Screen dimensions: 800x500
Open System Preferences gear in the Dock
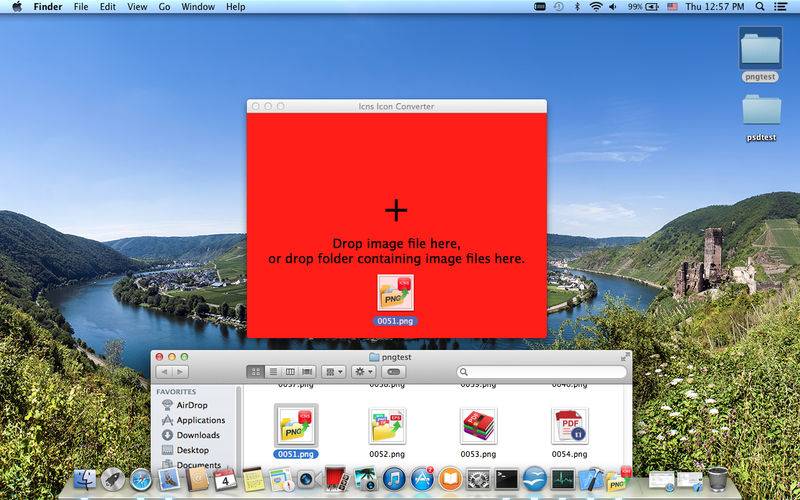coord(478,480)
